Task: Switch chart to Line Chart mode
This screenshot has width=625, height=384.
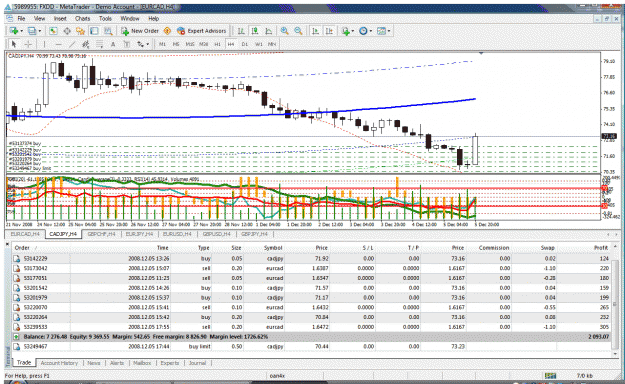Action: click(269, 31)
